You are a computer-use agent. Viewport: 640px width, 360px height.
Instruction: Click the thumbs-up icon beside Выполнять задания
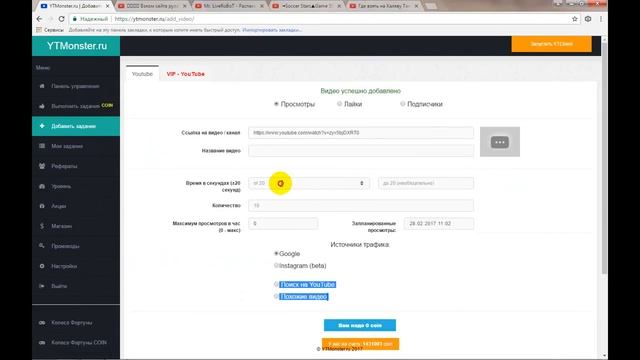[x=42, y=106]
